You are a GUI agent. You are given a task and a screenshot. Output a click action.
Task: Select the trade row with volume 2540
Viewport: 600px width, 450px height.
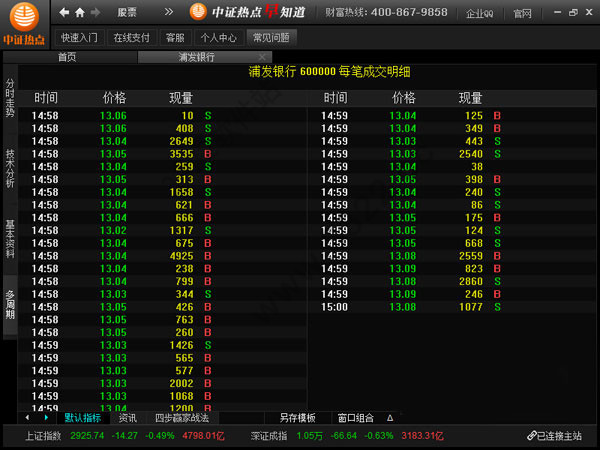coord(452,154)
